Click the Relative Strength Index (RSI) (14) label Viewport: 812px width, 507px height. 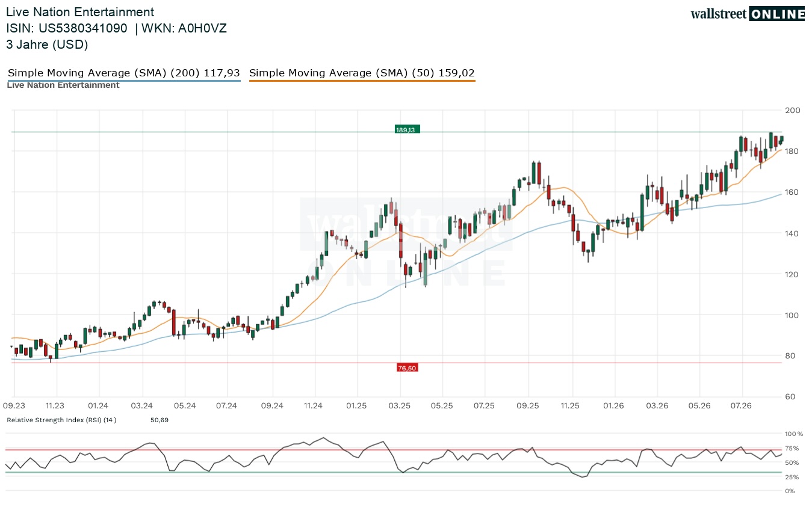(61, 420)
